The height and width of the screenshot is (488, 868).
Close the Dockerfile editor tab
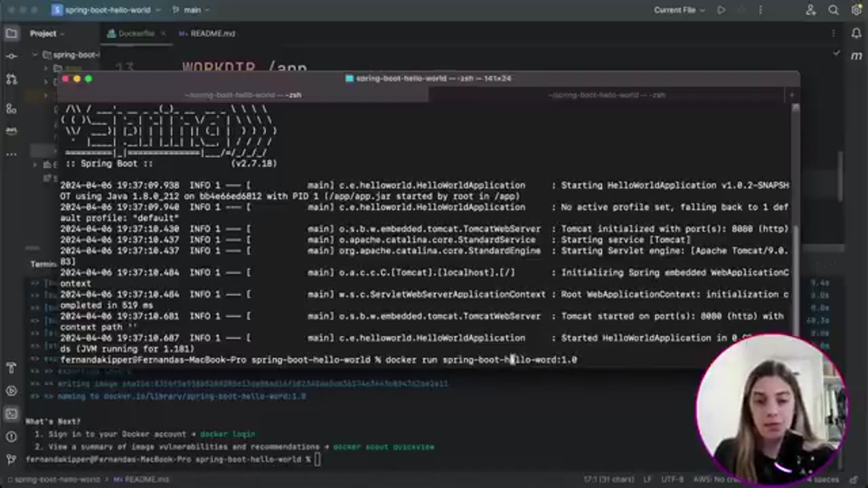(163, 33)
